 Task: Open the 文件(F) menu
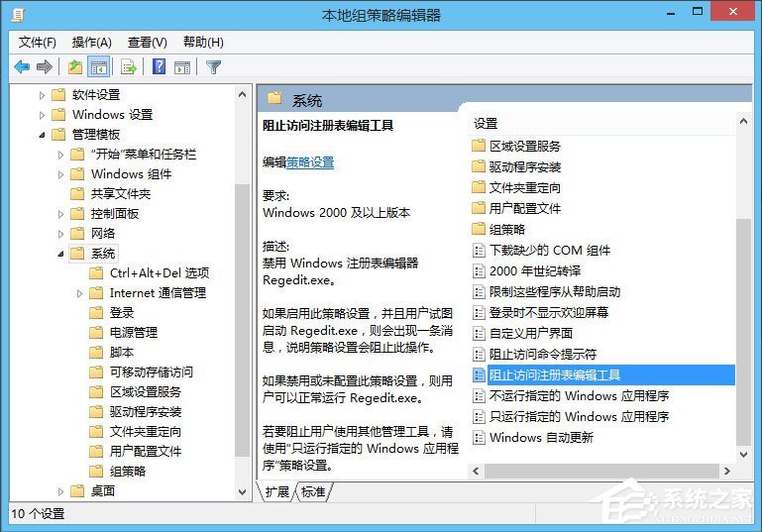[38, 43]
